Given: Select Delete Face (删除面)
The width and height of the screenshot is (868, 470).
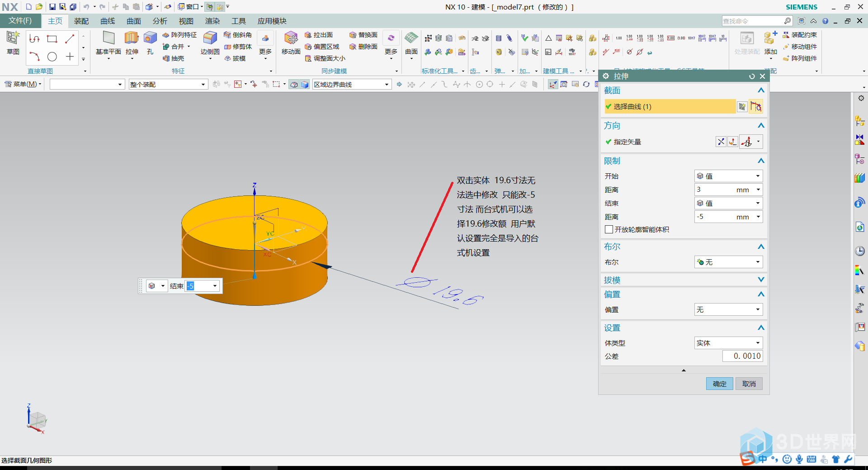Looking at the screenshot, I should coord(363,47).
